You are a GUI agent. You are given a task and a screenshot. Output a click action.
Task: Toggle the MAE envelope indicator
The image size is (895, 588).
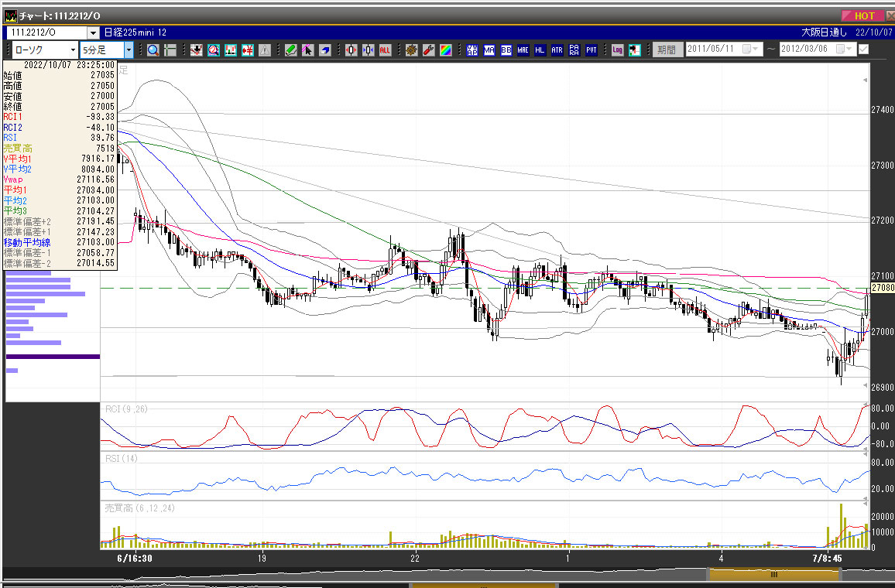pos(523,50)
